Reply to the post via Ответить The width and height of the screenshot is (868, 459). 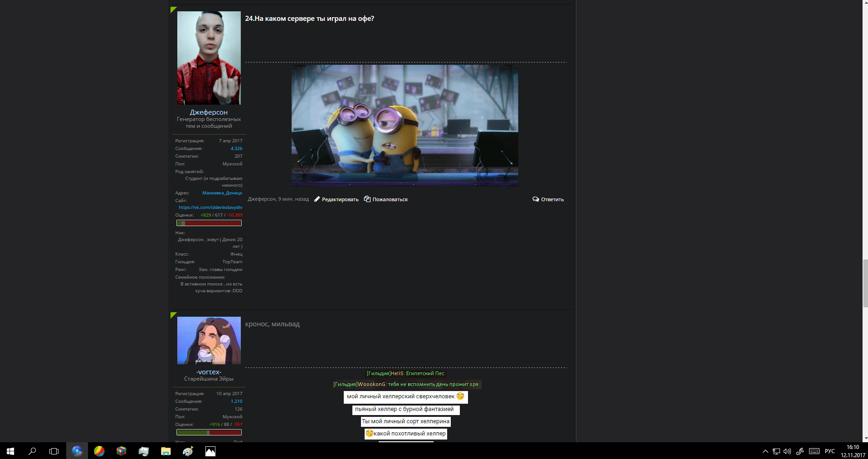552,199
